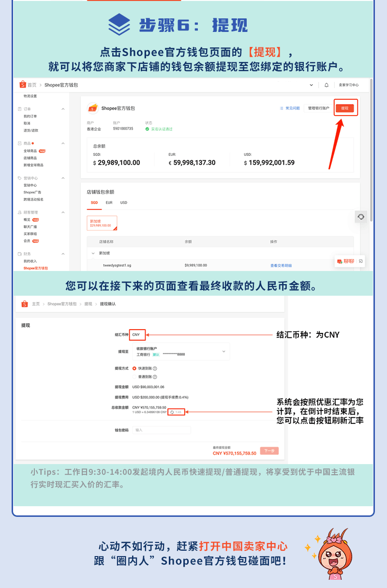Switch to the EUR currency tab
Viewport: 387px width, 588px height.
tap(108, 202)
